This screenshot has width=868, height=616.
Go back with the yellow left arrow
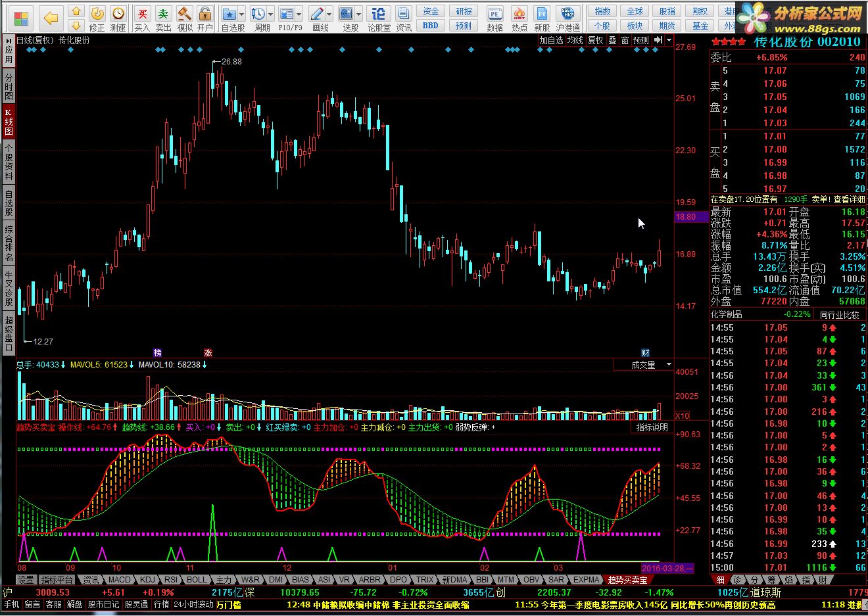point(51,18)
